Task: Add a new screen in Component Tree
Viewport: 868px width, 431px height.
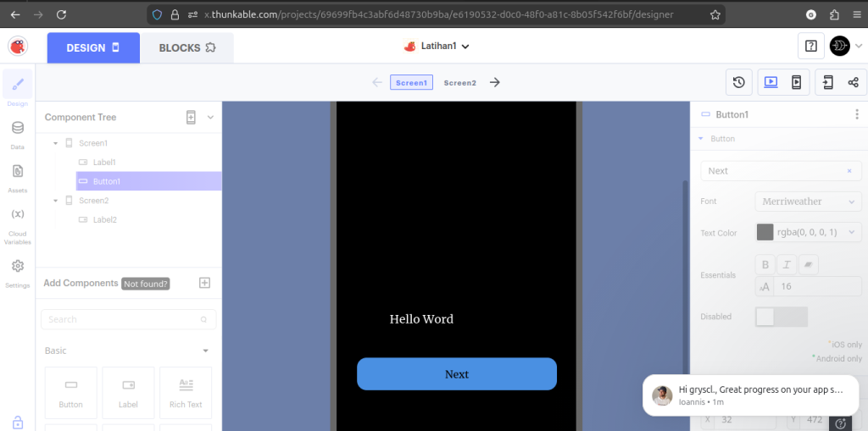Action: point(191,117)
